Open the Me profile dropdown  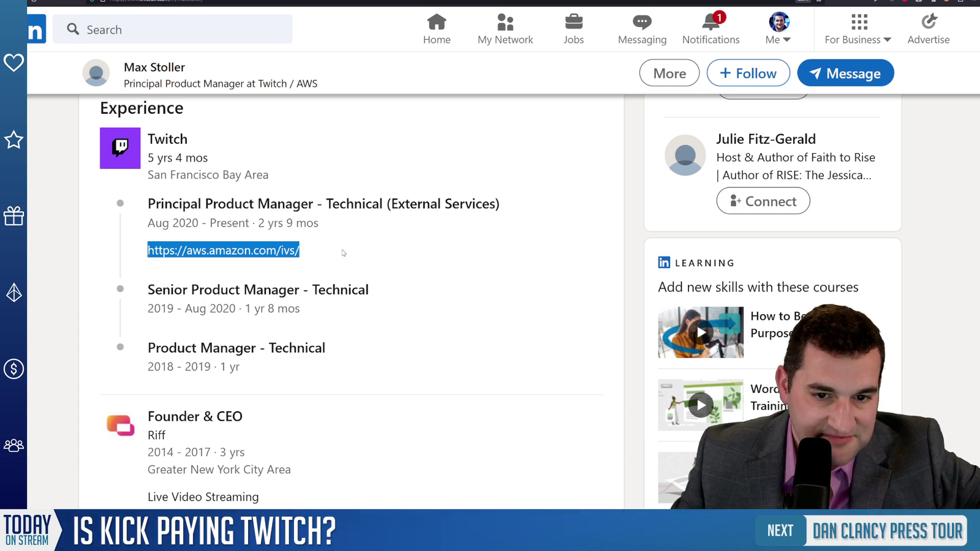point(778,29)
